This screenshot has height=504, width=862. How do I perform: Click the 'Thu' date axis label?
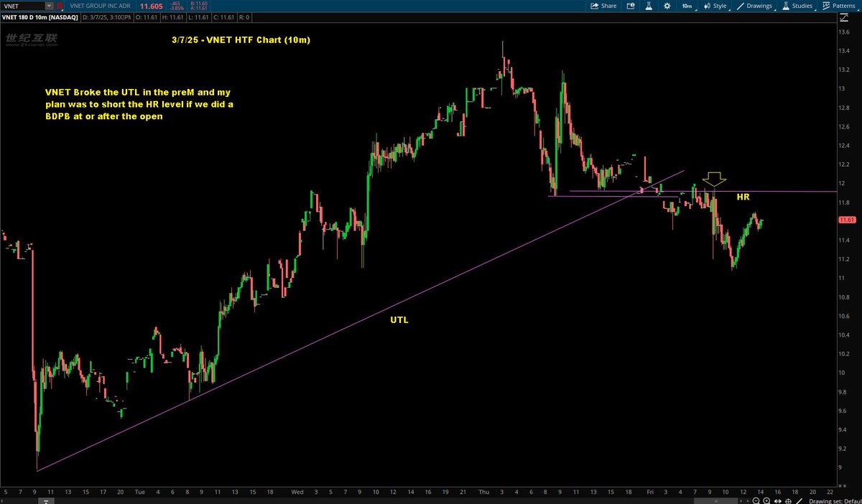[483, 493]
